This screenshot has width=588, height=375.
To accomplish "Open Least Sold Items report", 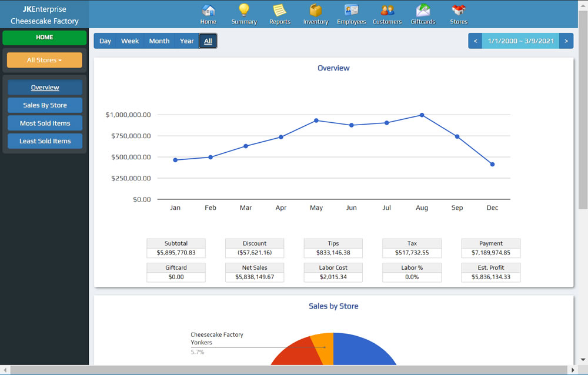I will 45,141.
